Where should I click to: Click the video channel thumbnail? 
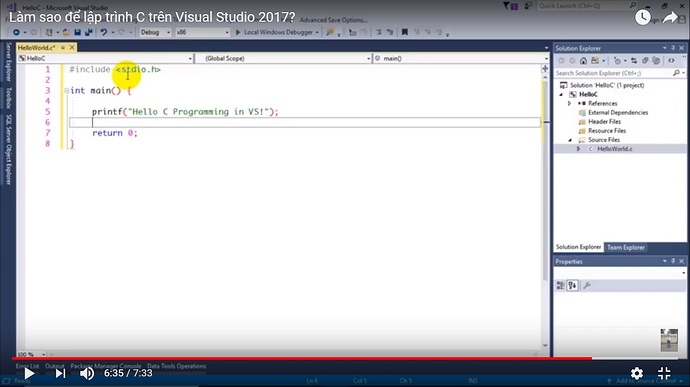[669, 339]
